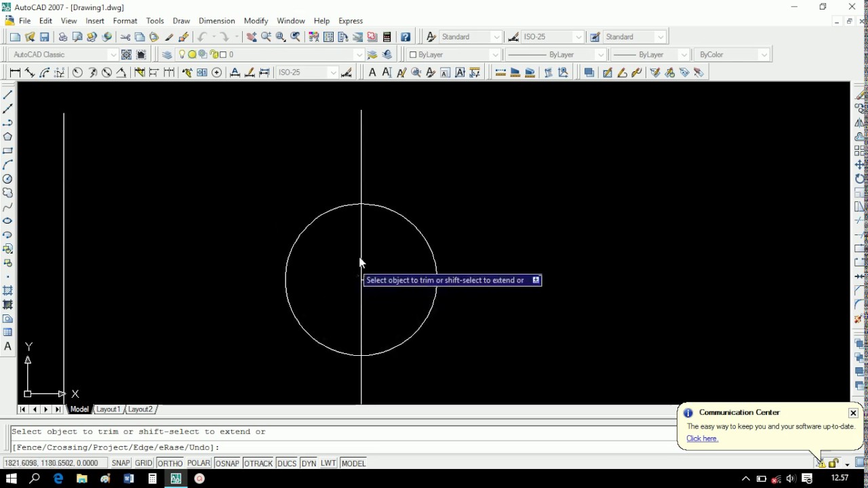Toggle POLAR tracking in status bar
Viewport: 868px width, 488px height.
[x=199, y=463]
